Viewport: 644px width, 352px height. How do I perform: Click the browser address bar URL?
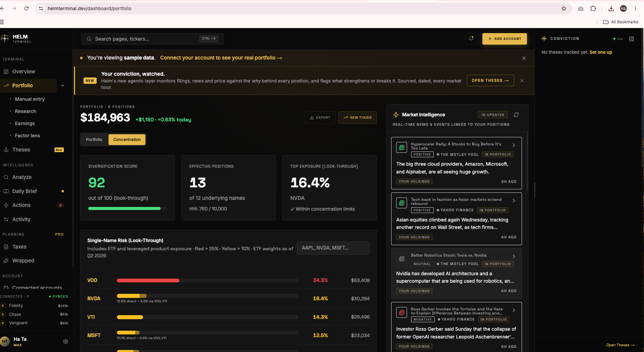pos(89,8)
